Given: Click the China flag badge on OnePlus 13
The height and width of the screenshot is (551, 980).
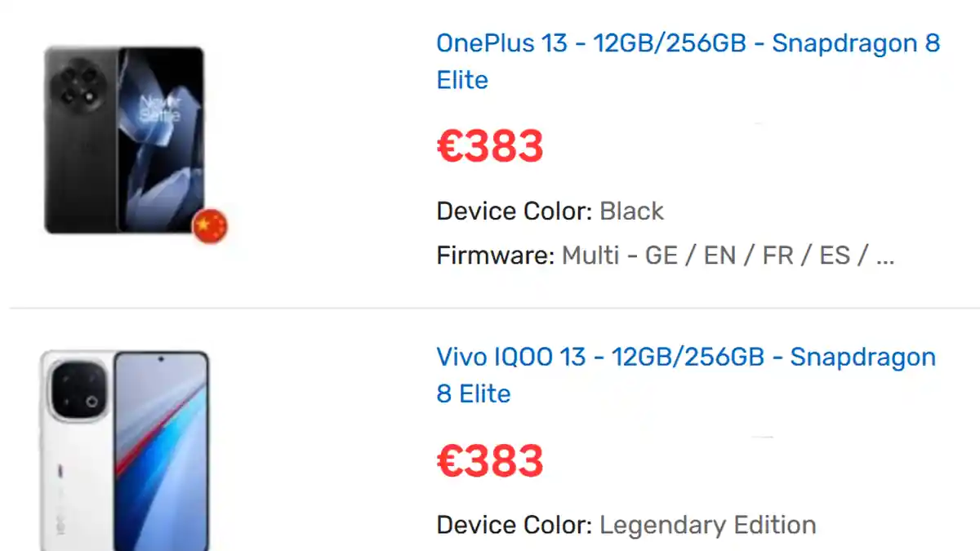Looking at the screenshot, I should coord(210,226).
